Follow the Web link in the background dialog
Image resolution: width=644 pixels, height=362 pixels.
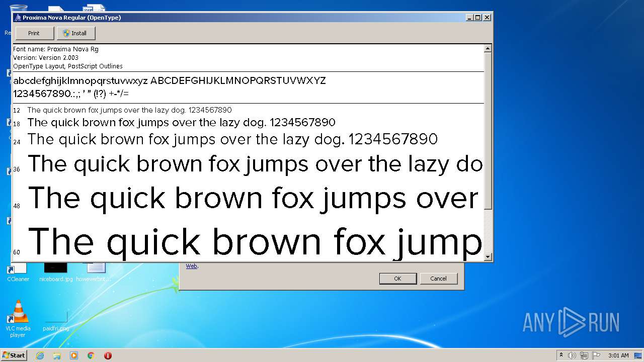coord(192,266)
